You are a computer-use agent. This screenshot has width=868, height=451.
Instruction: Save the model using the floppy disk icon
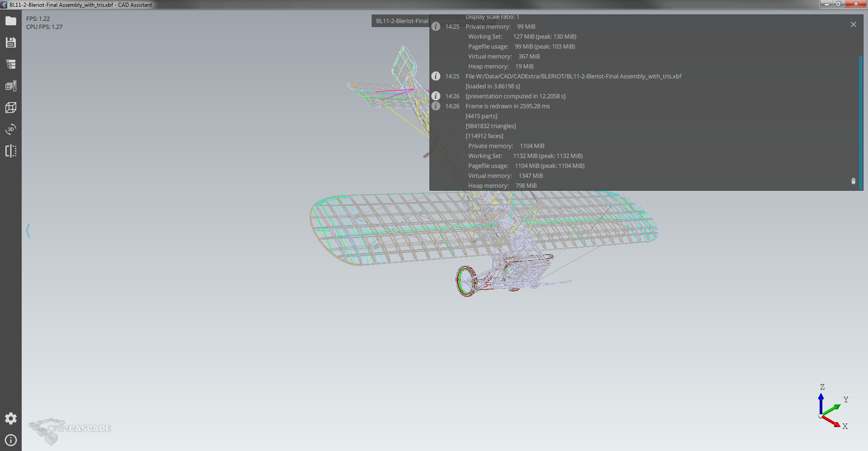(11, 42)
